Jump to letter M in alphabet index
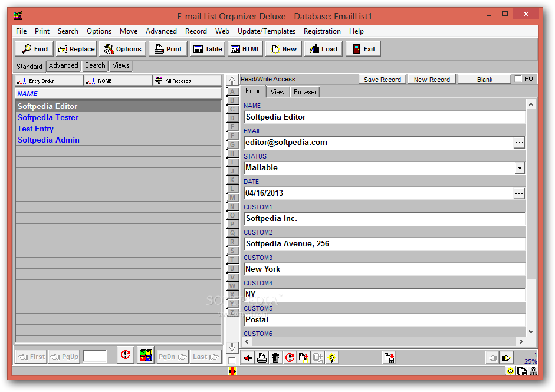The width and height of the screenshot is (555, 392). (232, 197)
